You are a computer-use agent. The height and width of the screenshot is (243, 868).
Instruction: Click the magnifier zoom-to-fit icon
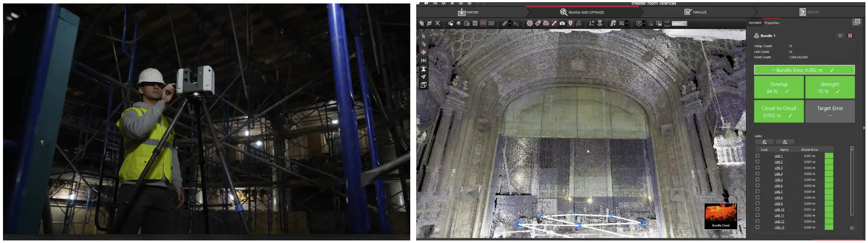tap(437, 24)
